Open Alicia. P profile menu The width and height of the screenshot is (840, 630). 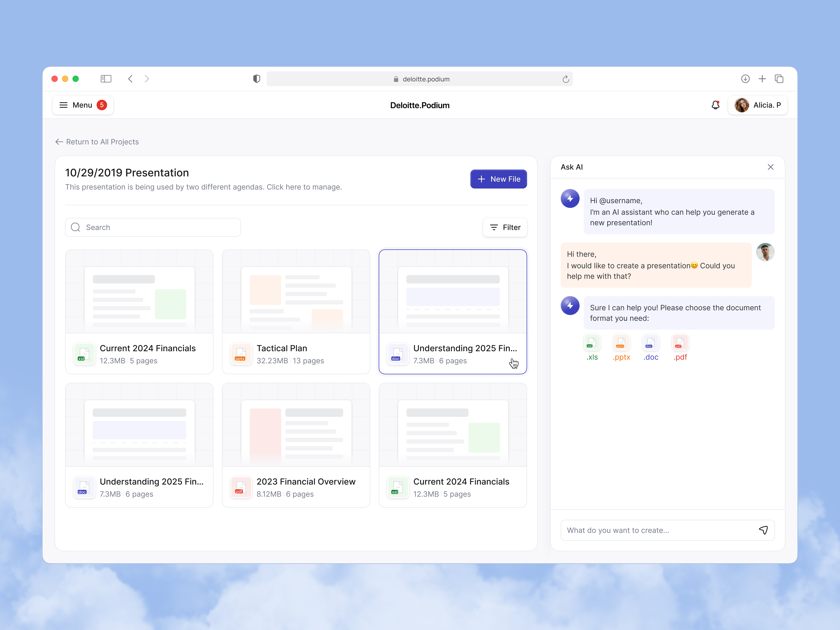[758, 105]
